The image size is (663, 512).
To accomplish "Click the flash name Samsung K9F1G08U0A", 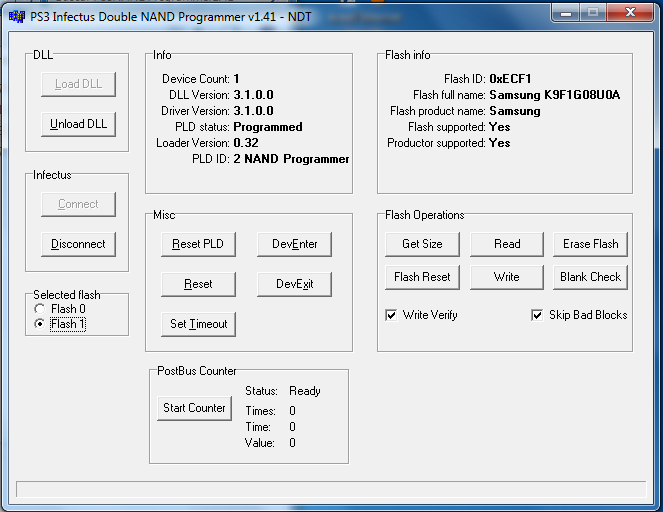I will 555,95.
